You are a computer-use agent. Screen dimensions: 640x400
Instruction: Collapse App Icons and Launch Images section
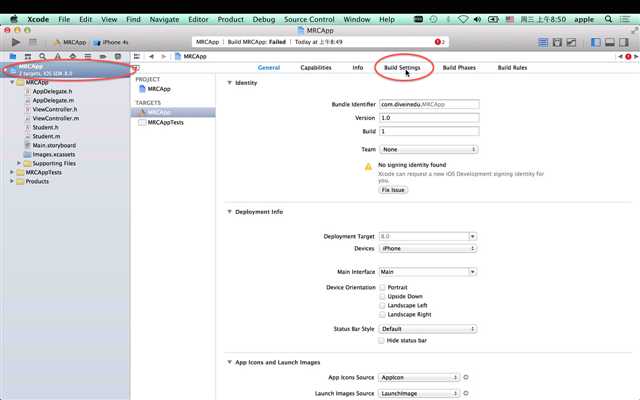(x=229, y=362)
